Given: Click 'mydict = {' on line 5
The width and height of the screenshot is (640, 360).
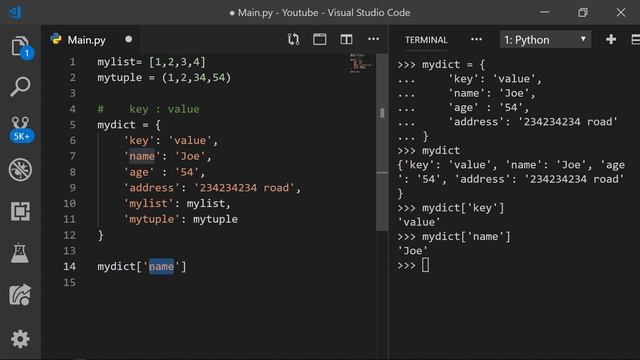Looking at the screenshot, I should (129, 125).
